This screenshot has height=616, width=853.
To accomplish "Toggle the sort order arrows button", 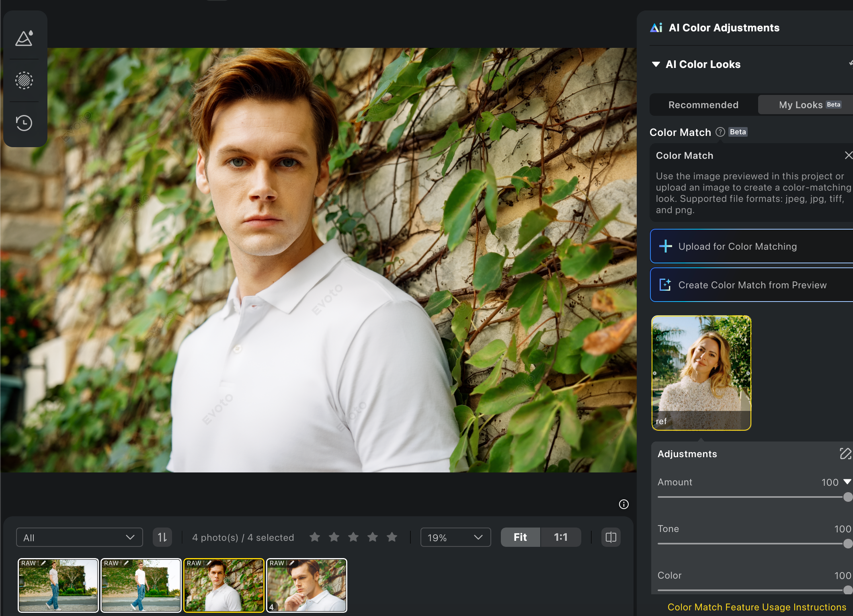I will click(x=162, y=537).
